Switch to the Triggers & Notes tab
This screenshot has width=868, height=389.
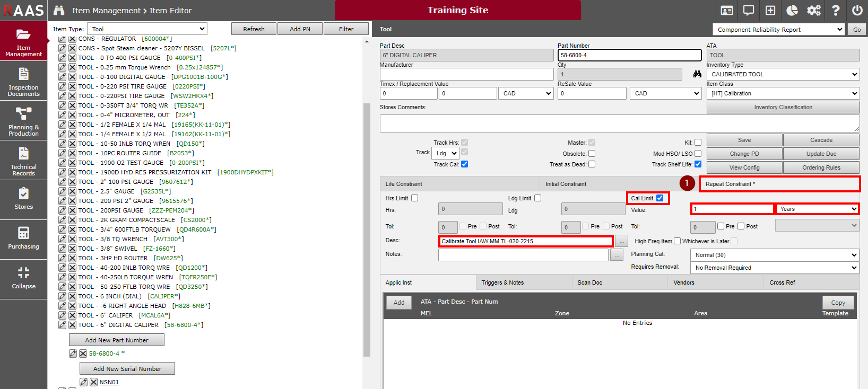(x=502, y=282)
